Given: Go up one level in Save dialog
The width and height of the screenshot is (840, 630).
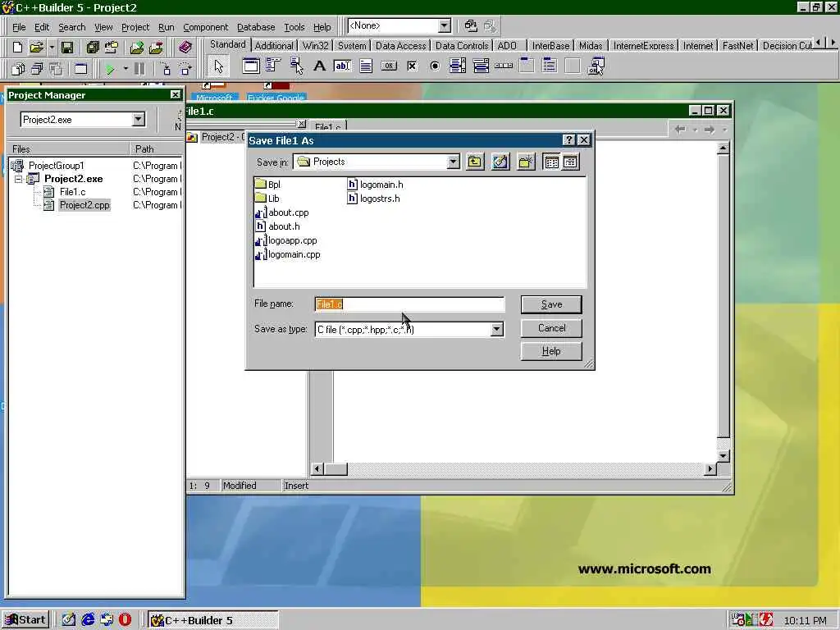Looking at the screenshot, I should [475, 162].
